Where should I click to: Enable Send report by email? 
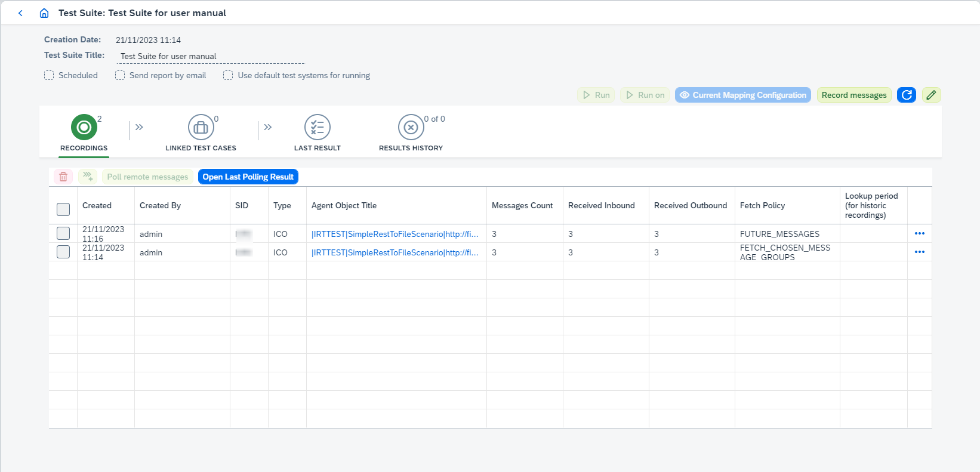pos(120,75)
